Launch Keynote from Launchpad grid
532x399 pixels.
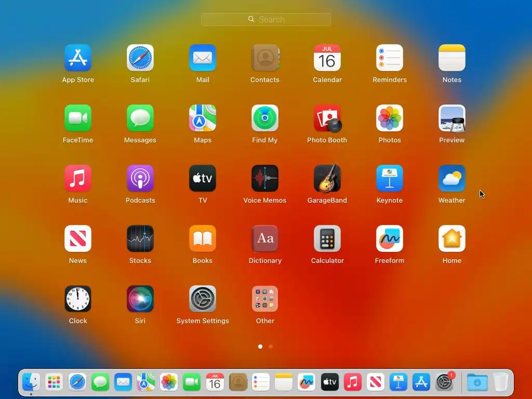tap(390, 178)
